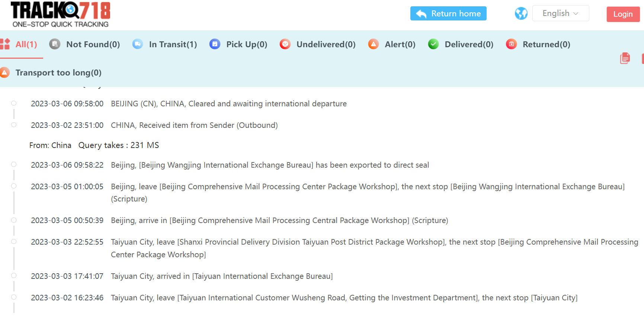Screen dimensions: 644x316
Task: Click the Delivered green checkmark icon
Action: click(433, 44)
